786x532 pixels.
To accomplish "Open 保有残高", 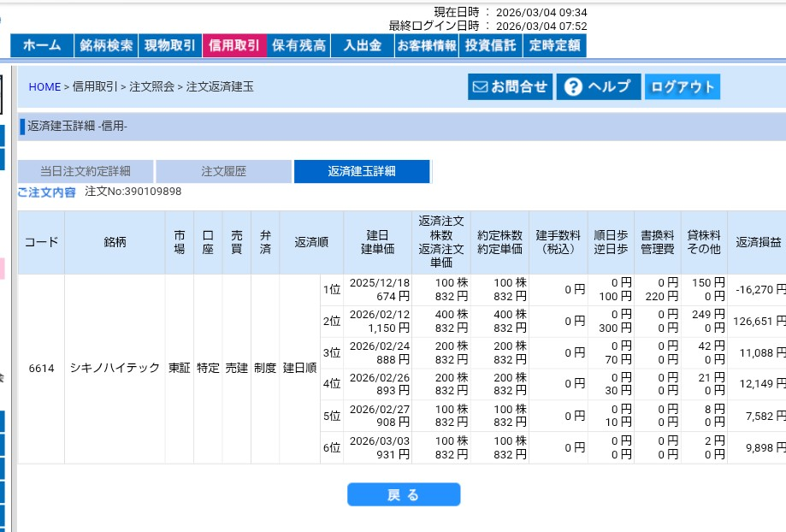I will point(298,47).
